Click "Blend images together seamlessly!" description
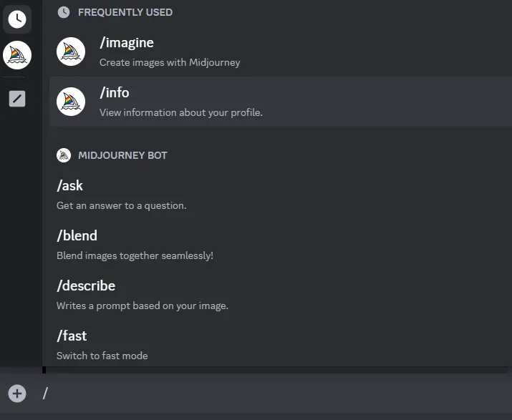Viewport: 512px width, 420px height. (x=135, y=255)
